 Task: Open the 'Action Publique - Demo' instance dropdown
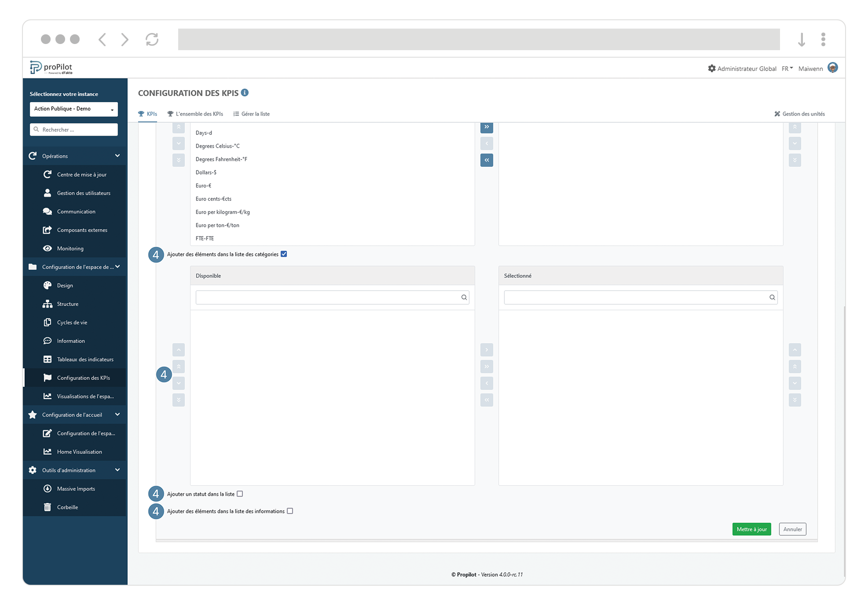(73, 109)
